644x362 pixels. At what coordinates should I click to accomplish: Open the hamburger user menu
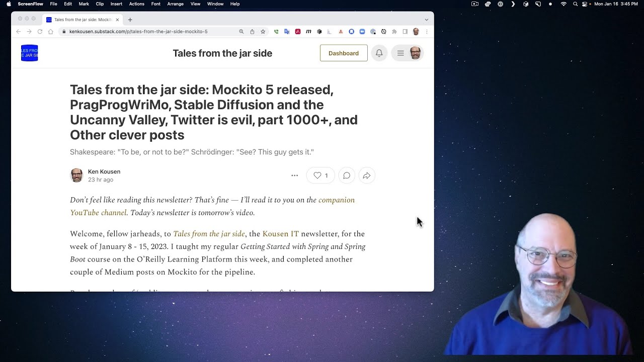(x=407, y=53)
